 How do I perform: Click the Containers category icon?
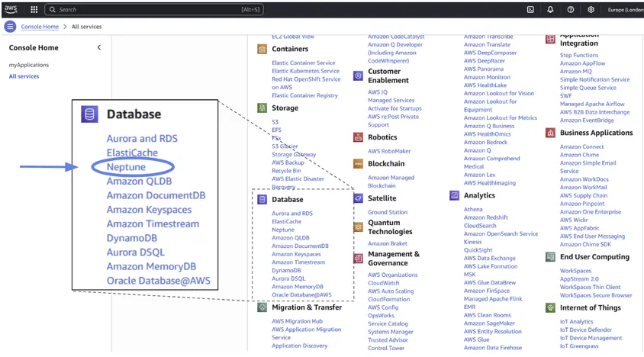tap(262, 49)
